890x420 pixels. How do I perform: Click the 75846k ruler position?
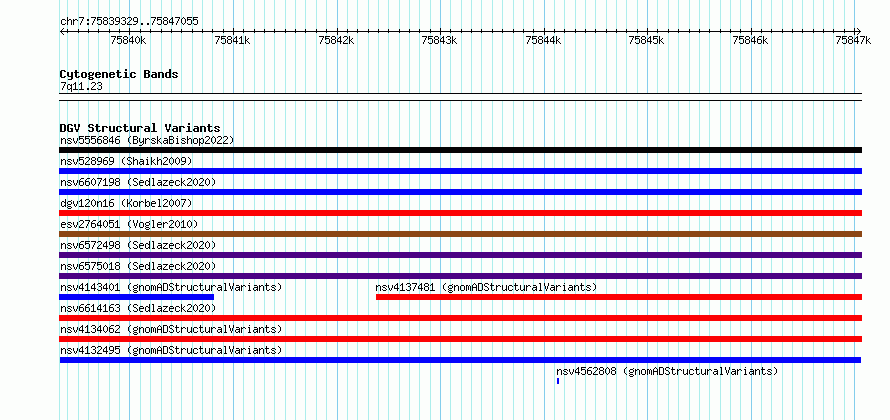point(750,40)
